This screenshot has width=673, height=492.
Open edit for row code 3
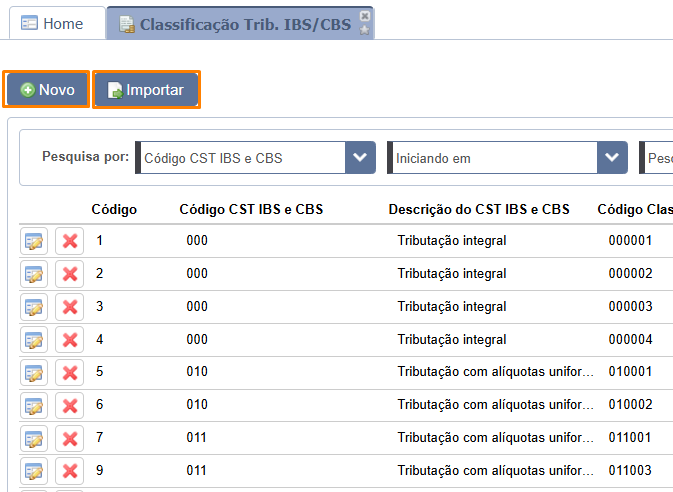[35, 307]
